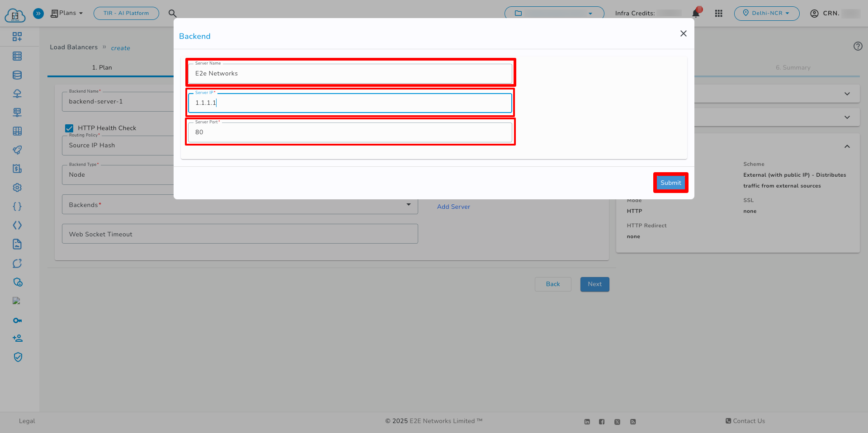Open the notifications bell icon
The image size is (868, 433).
[695, 13]
